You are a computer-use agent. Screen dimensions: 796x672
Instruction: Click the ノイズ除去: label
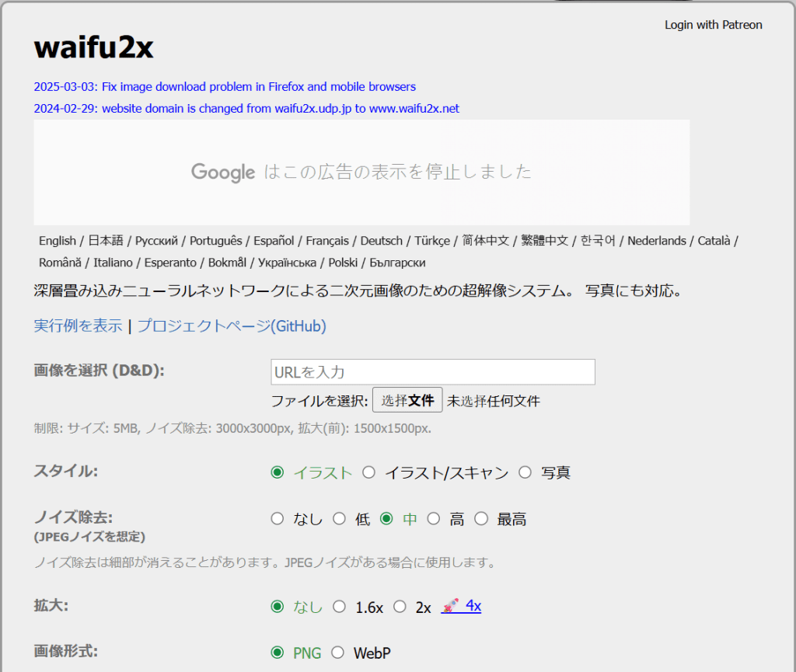[73, 517]
